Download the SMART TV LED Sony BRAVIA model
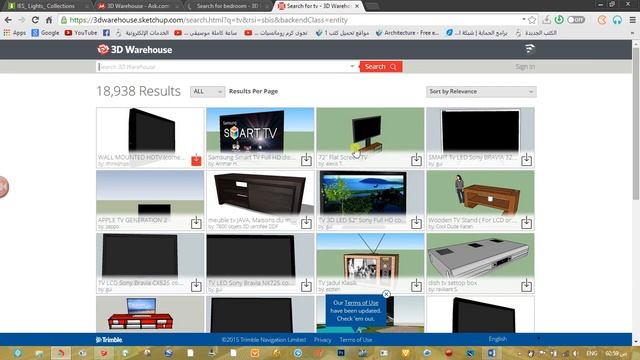 click(x=526, y=160)
